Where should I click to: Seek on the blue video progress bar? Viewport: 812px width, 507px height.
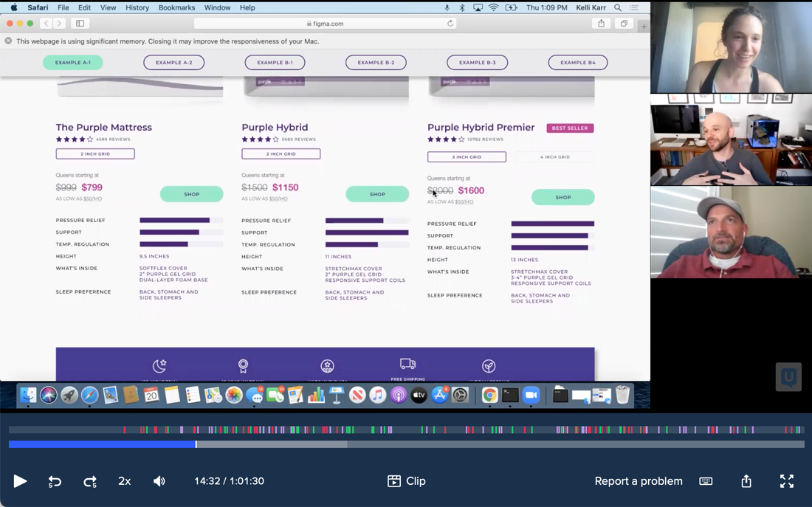407,444
